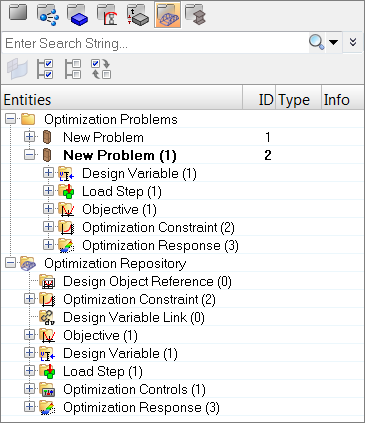
Task: Expand Optimization Constraint (2) under New Problem (1)
Action: click(48, 227)
